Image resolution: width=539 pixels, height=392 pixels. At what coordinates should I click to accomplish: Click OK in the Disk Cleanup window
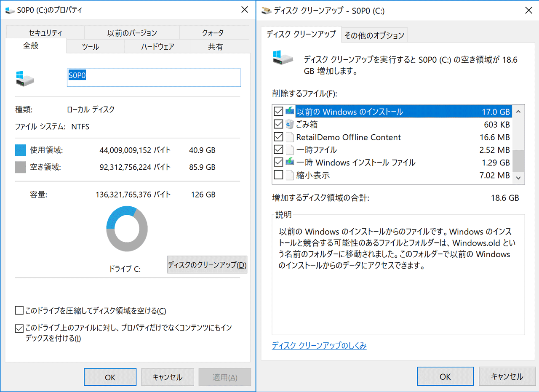pyautogui.click(x=445, y=376)
